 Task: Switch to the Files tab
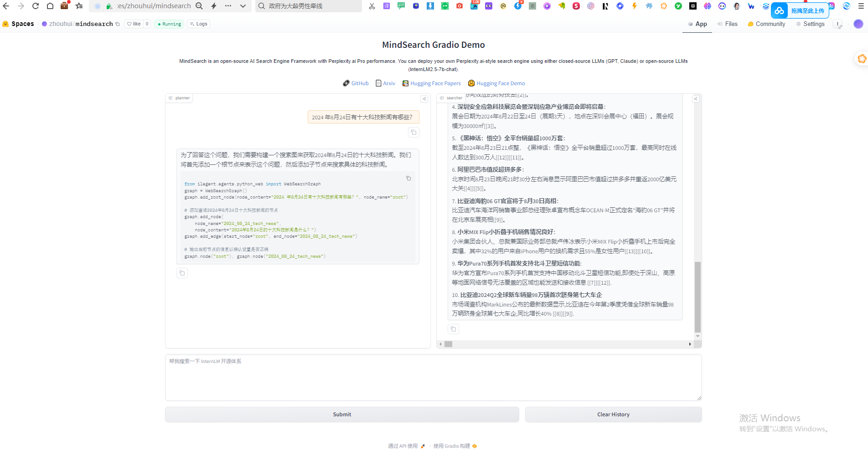point(728,24)
